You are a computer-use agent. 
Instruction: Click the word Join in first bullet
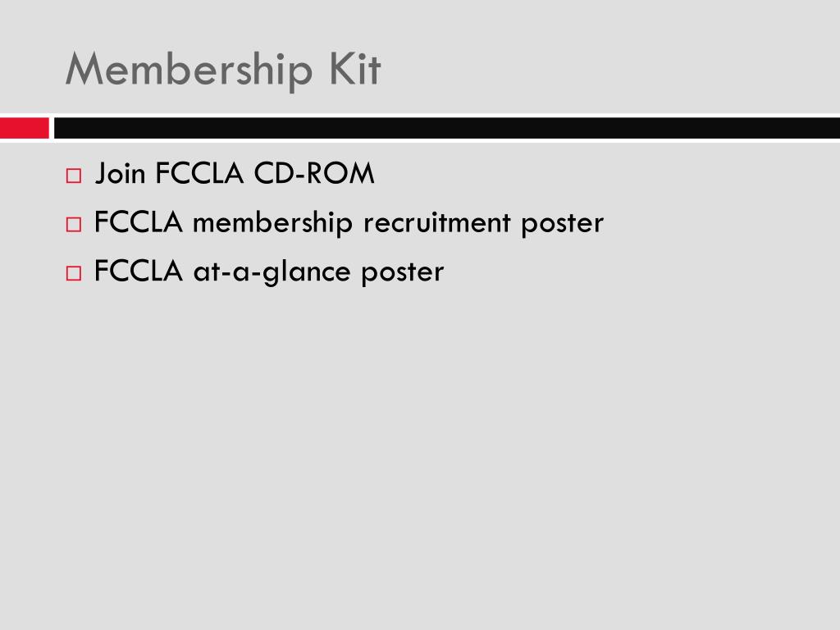[x=120, y=174]
